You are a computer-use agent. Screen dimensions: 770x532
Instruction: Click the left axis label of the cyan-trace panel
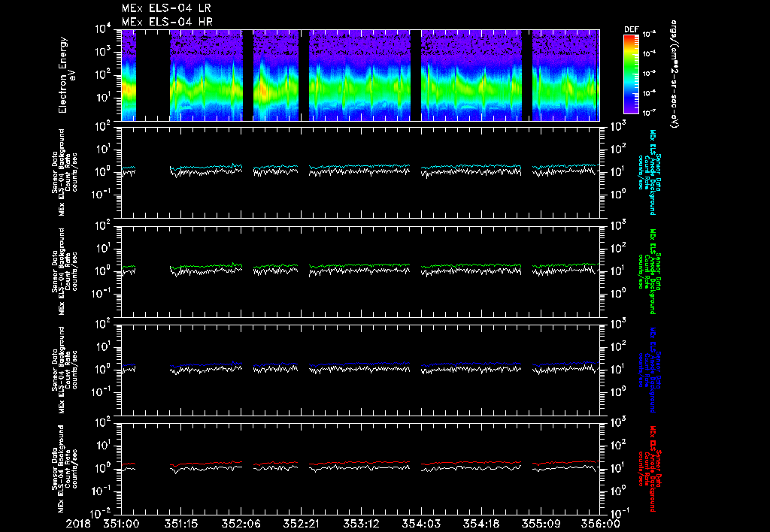[65, 172]
